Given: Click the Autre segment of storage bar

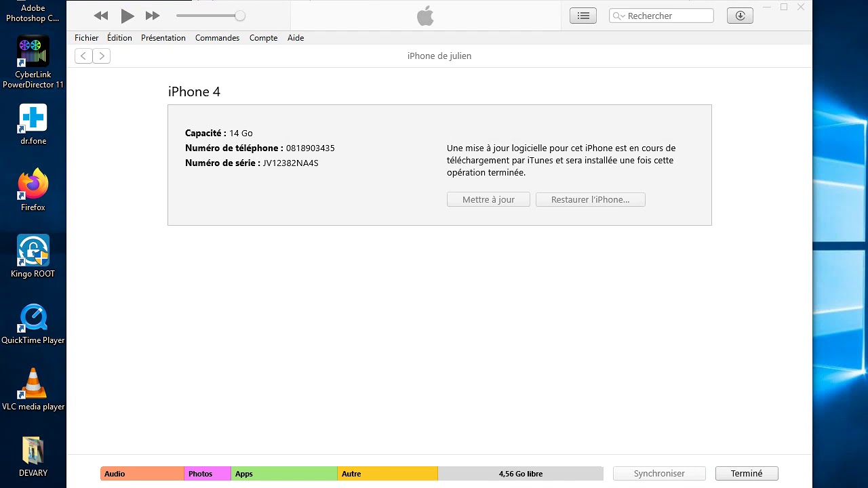Looking at the screenshot, I should pyautogui.click(x=388, y=474).
